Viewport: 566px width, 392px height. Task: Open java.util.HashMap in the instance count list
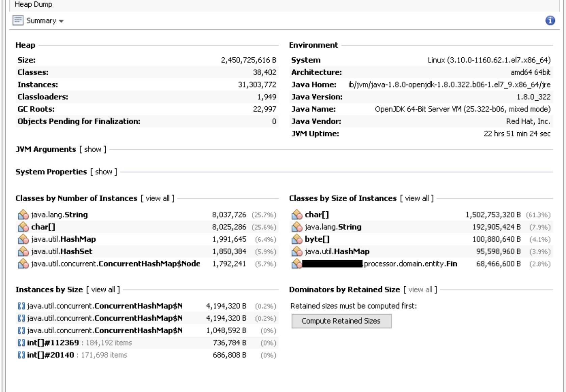pos(63,239)
